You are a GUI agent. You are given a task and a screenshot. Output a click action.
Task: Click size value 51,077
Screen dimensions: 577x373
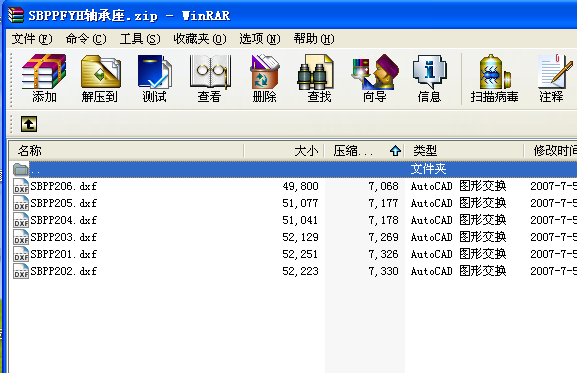pyautogui.click(x=300, y=203)
